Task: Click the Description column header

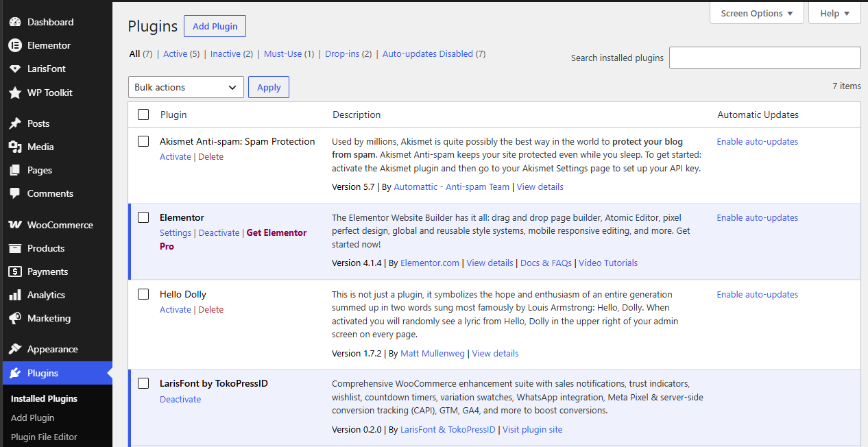Action: [x=357, y=114]
